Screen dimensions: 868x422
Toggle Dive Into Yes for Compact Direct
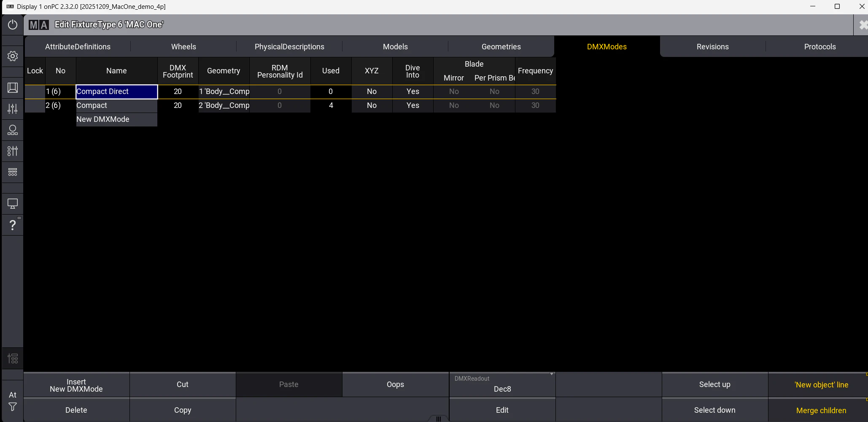coord(412,91)
